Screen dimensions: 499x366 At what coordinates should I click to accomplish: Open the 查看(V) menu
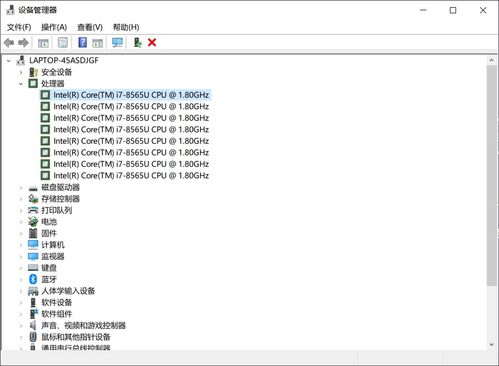90,27
